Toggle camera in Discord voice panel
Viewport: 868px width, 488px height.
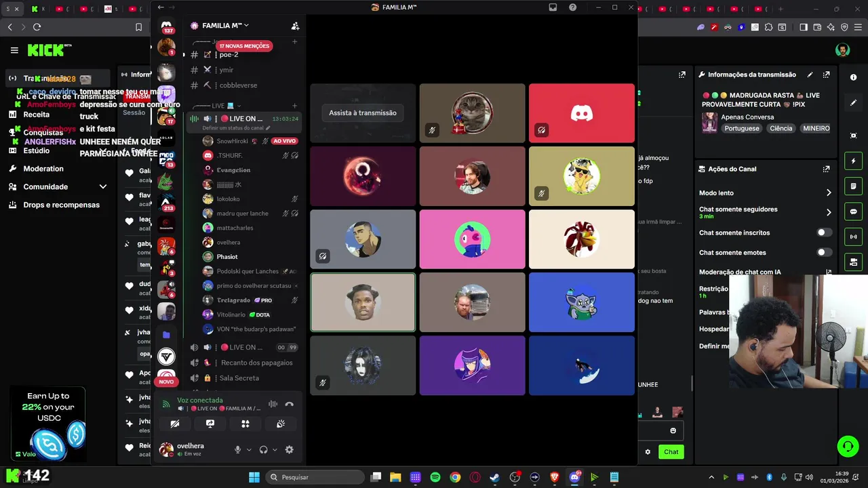point(175,424)
